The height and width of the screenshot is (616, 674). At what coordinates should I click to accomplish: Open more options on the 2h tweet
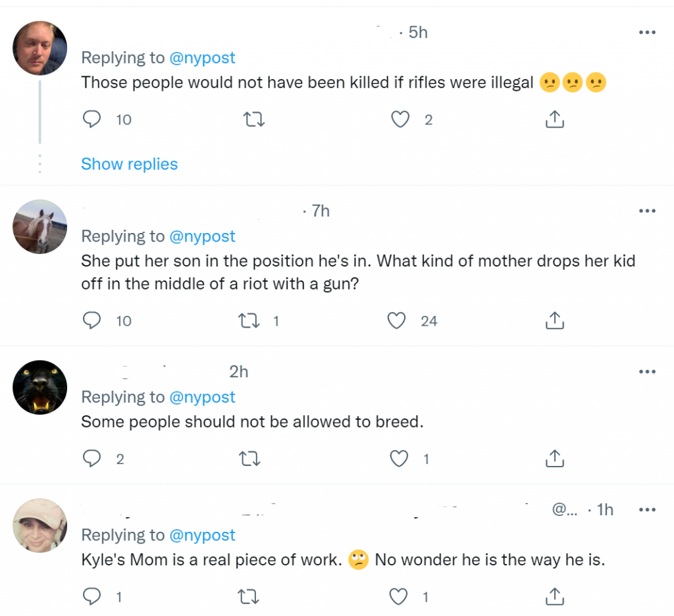click(x=647, y=372)
